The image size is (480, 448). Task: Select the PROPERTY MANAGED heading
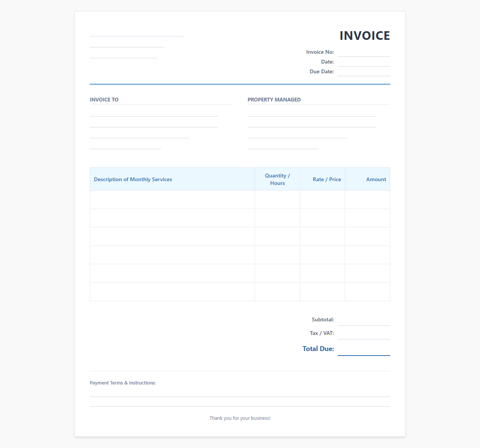(274, 100)
